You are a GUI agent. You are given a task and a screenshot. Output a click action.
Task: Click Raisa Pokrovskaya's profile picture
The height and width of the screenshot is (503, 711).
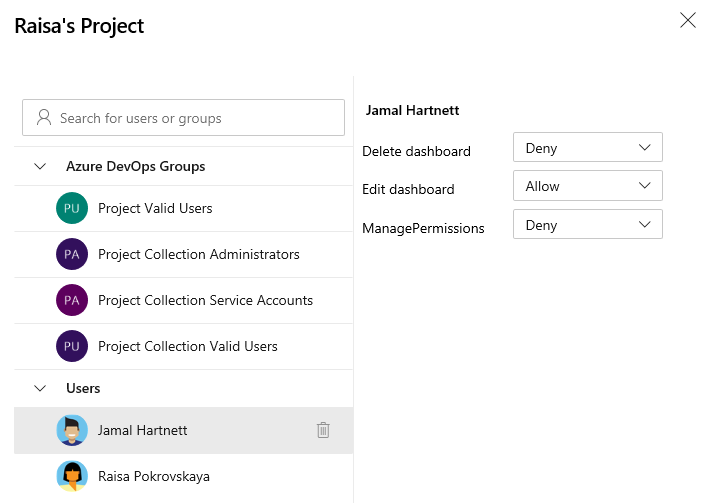coord(72,476)
